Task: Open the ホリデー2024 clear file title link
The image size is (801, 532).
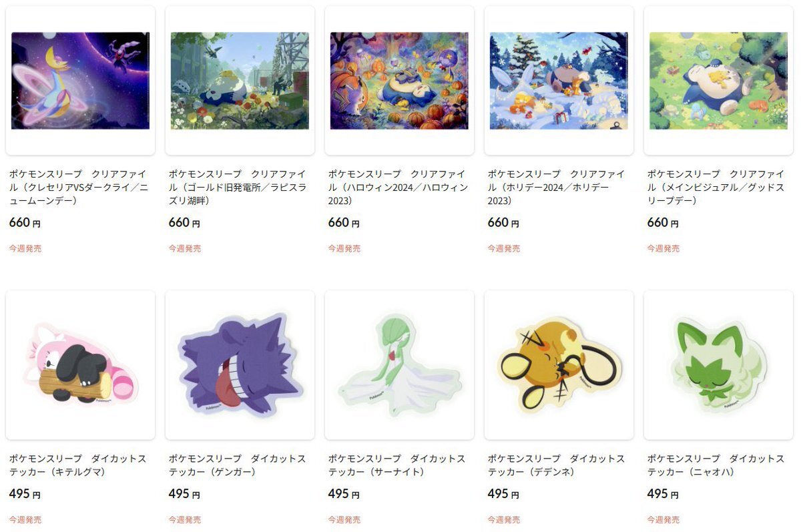Action: (x=557, y=187)
